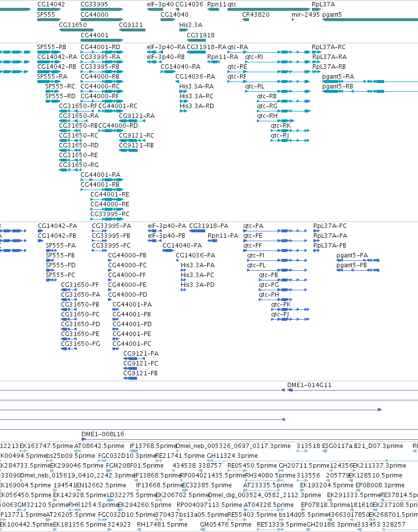Click protein His3.3A-PD
Viewport: 418px width, 532px height.
point(183,290)
